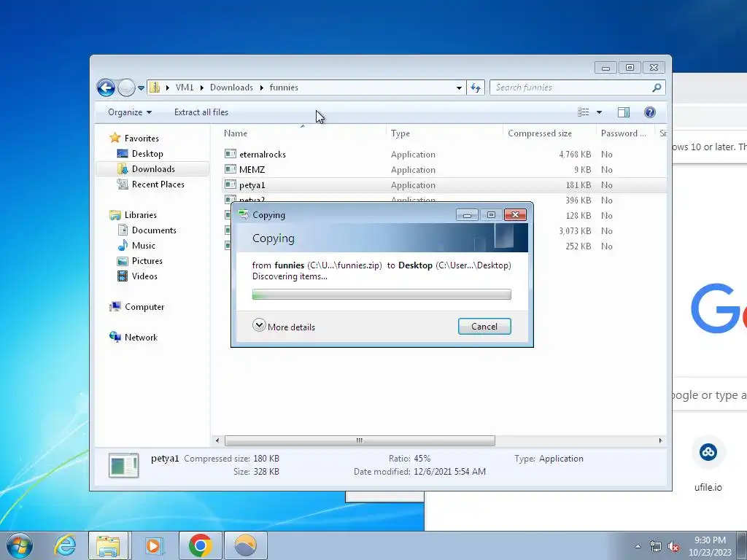Open Recent Places in Favorites
The width and height of the screenshot is (747, 560).
click(x=158, y=184)
